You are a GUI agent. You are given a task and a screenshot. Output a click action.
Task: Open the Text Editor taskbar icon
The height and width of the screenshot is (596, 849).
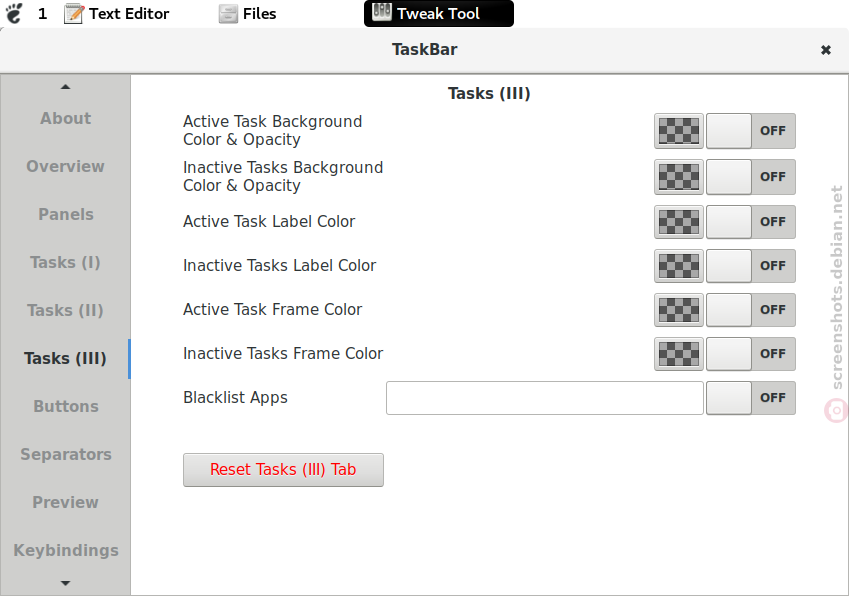74,14
